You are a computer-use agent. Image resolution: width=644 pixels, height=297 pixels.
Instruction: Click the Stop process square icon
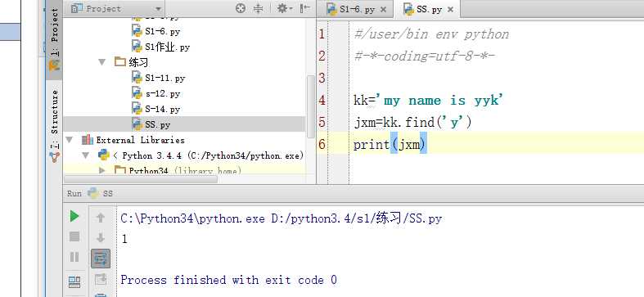(74, 236)
